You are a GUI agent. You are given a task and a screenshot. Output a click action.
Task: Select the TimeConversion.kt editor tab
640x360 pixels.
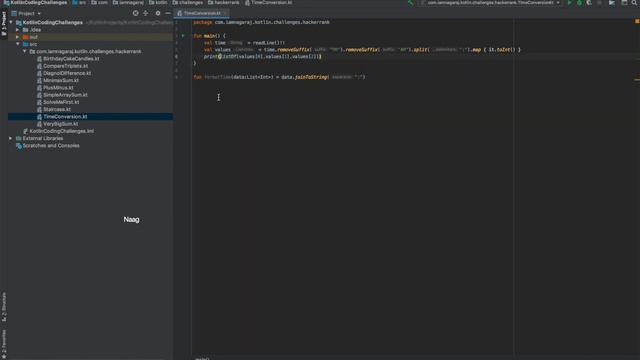coord(201,13)
